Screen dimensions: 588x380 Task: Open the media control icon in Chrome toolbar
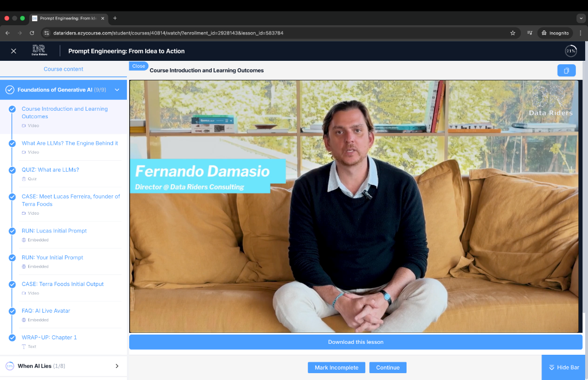[x=529, y=33]
